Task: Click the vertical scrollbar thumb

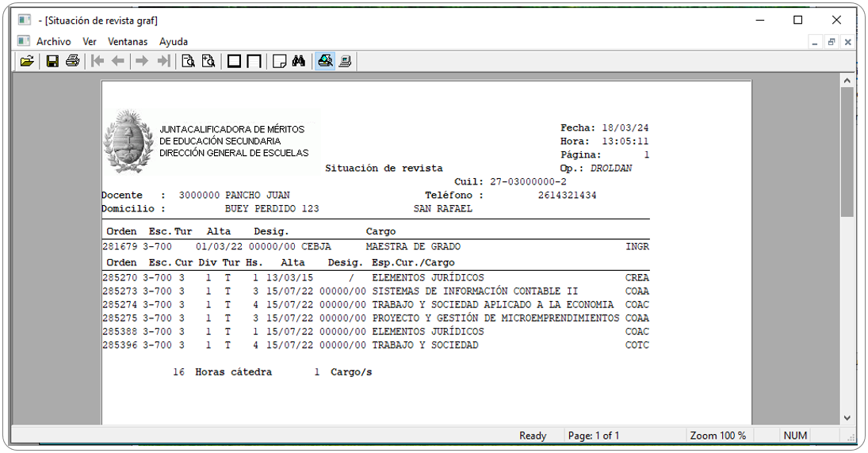Action: click(847, 152)
